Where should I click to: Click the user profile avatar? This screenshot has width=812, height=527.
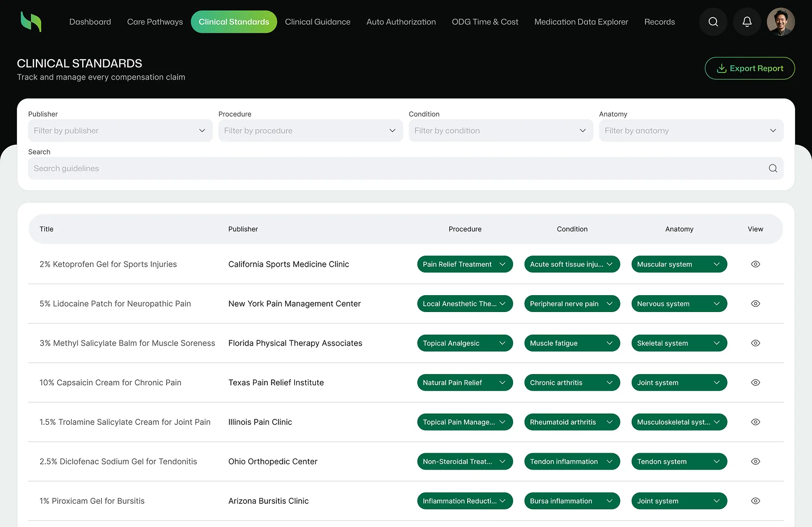pyautogui.click(x=780, y=22)
